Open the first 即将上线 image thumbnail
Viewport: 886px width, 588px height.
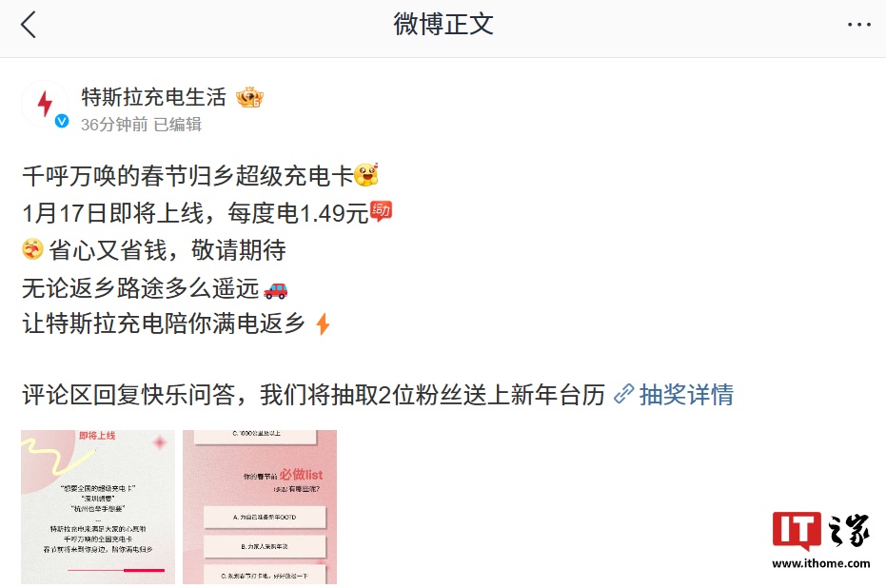click(98, 507)
